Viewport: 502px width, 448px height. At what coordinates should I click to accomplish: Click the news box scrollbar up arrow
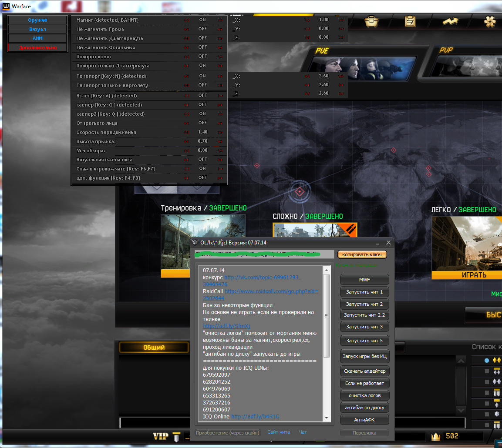(327, 270)
